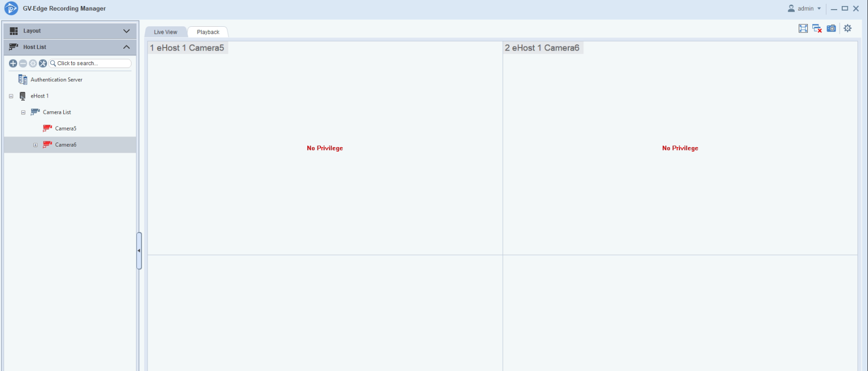Open settings gear in the top toolbar
This screenshot has width=868, height=371.
(x=848, y=28)
